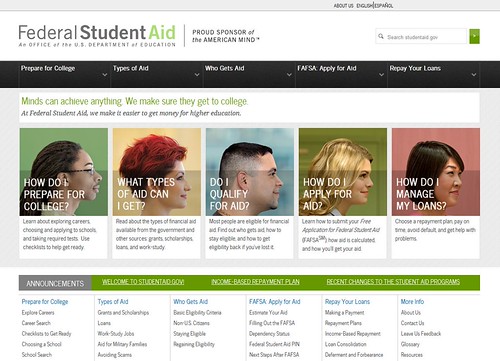
Task: Open Non-U.S. Citizens link
Action: [x=191, y=323]
